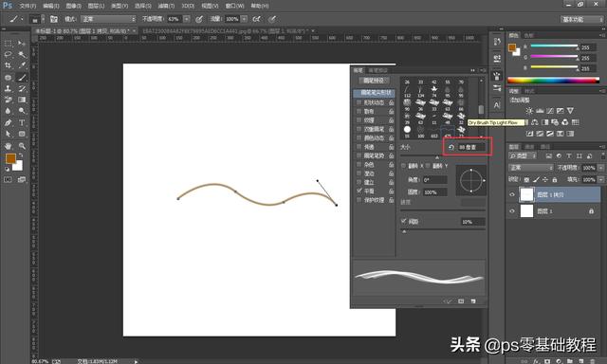Screen dimensions: 607x364
Task: Select the Clone Stamp tool
Action: 9,88
